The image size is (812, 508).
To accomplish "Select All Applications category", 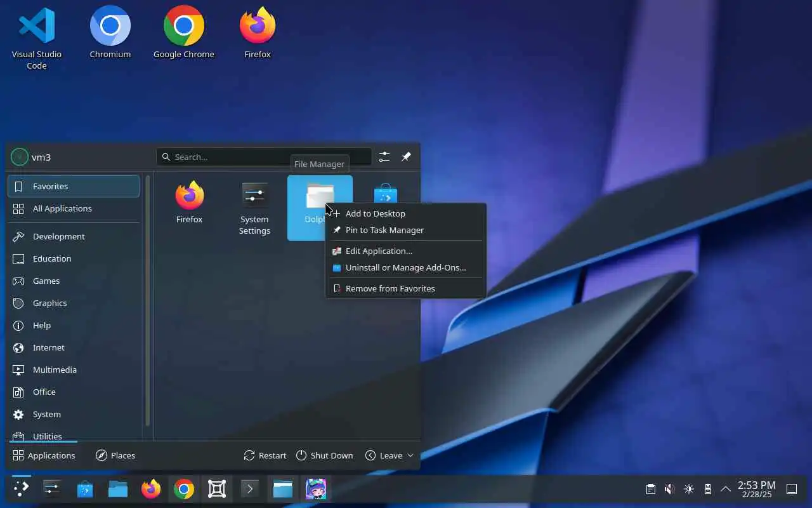I will (74, 208).
